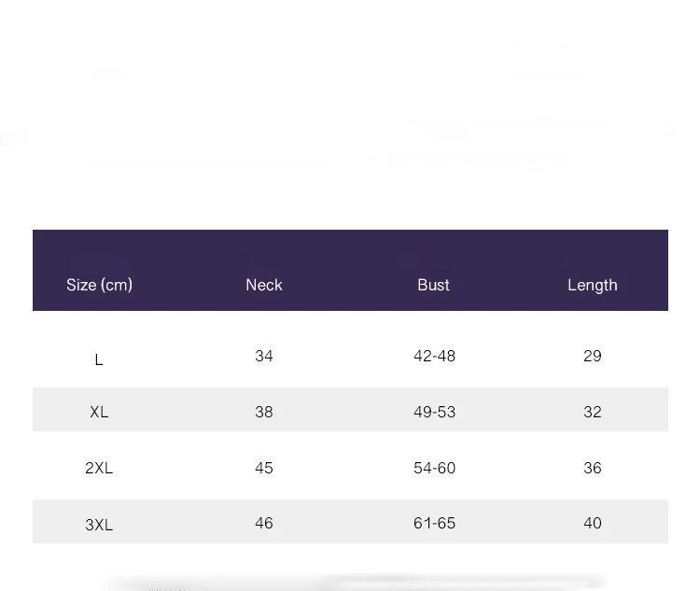Viewport: 700px width, 591px height.
Task: Click the "Size (cm)" column header
Action: (x=99, y=285)
